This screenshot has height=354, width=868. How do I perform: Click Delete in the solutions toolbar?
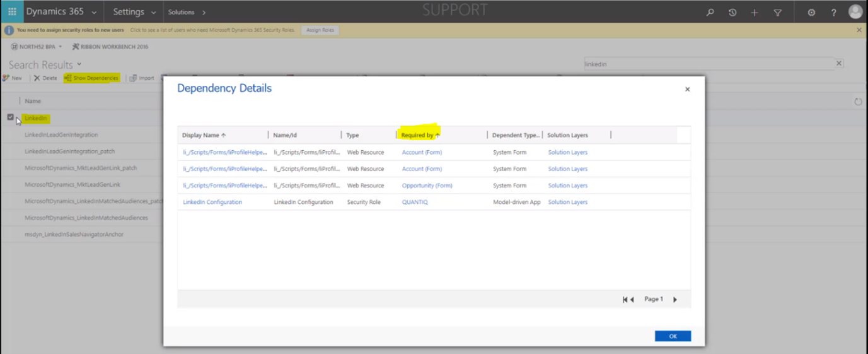(x=45, y=78)
